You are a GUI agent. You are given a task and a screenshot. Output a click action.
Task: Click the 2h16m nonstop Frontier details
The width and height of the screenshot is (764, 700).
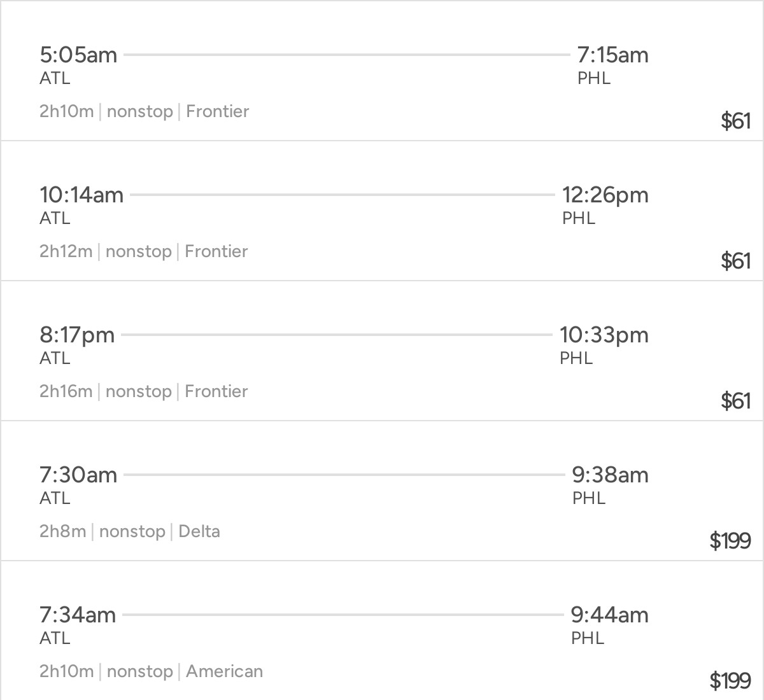144,391
